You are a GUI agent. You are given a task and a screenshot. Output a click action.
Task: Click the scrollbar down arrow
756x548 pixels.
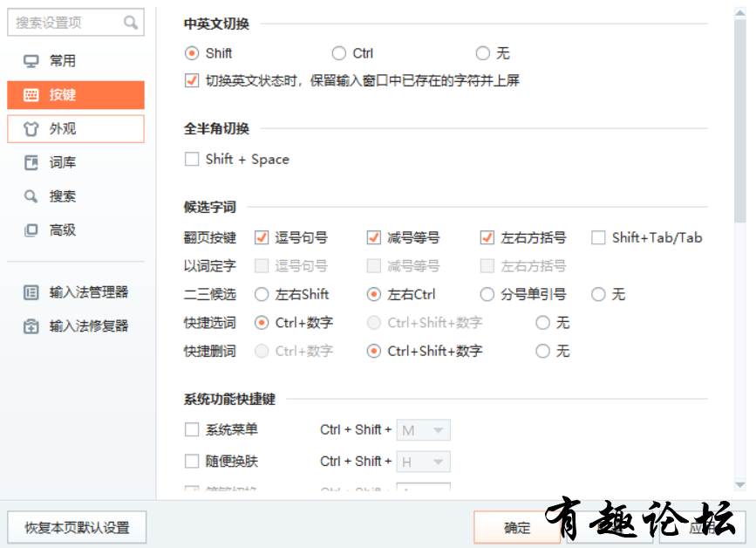tap(740, 485)
